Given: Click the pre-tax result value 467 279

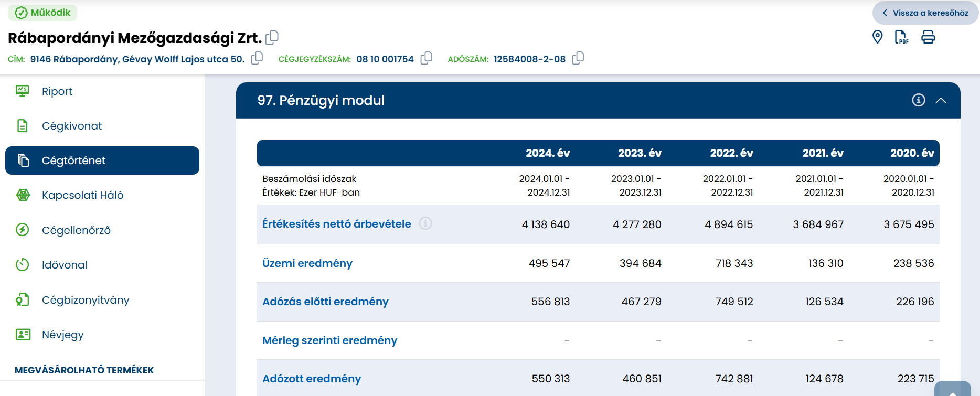Looking at the screenshot, I should (642, 302).
